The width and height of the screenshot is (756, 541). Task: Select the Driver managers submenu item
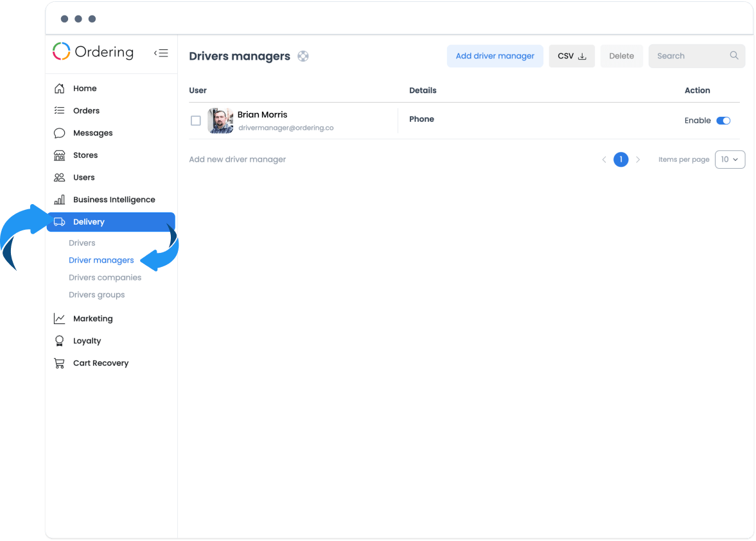[x=101, y=260]
